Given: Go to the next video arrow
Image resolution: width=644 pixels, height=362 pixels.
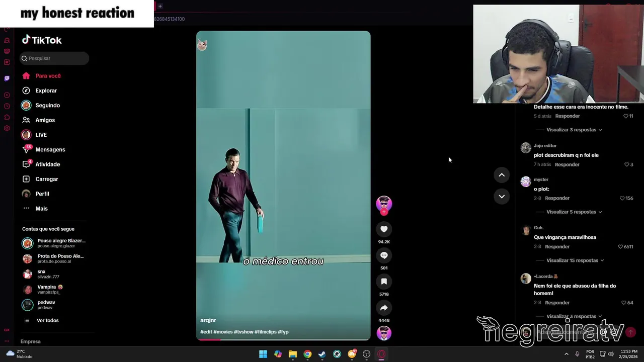Looking at the screenshot, I should [502, 197].
